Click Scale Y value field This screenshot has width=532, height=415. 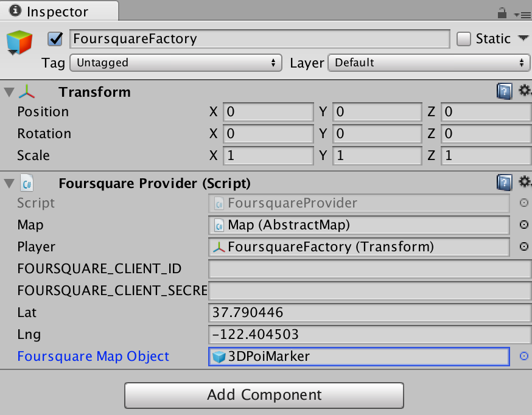click(377, 156)
